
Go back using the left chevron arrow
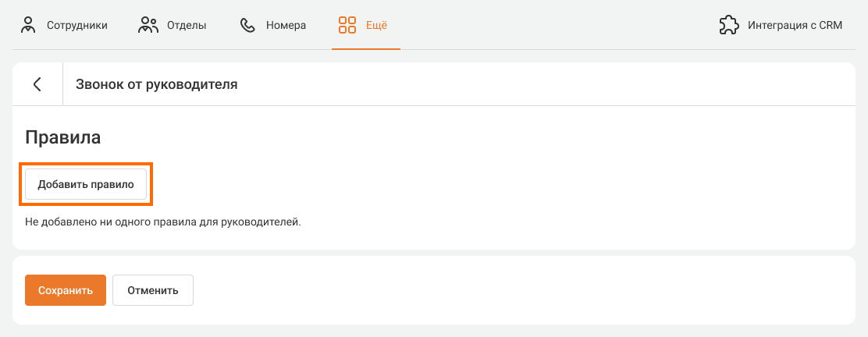tap(37, 84)
